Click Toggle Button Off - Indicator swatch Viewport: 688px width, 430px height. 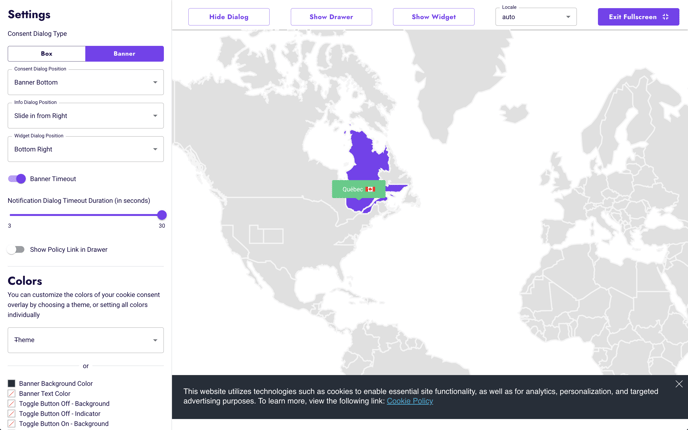[x=12, y=414]
